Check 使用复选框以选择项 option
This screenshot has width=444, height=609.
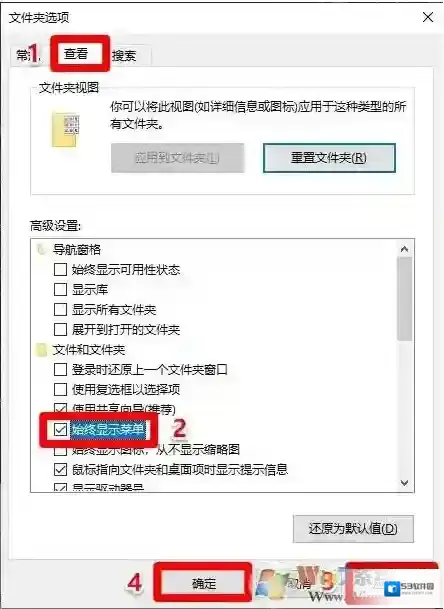click(x=60, y=389)
